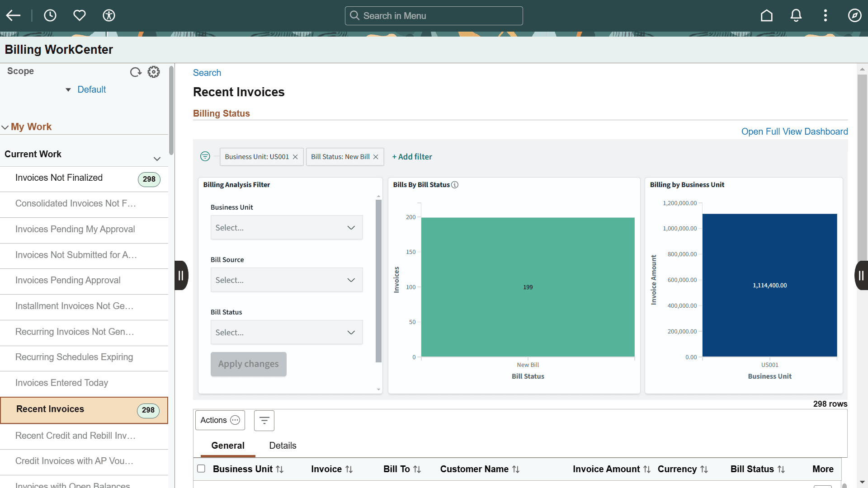Open the Business Unit Select dropdown
The image size is (868, 488).
tap(286, 227)
